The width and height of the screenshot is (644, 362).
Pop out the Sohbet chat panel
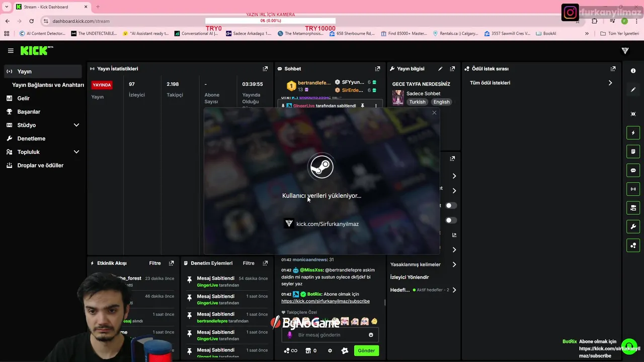(x=377, y=69)
